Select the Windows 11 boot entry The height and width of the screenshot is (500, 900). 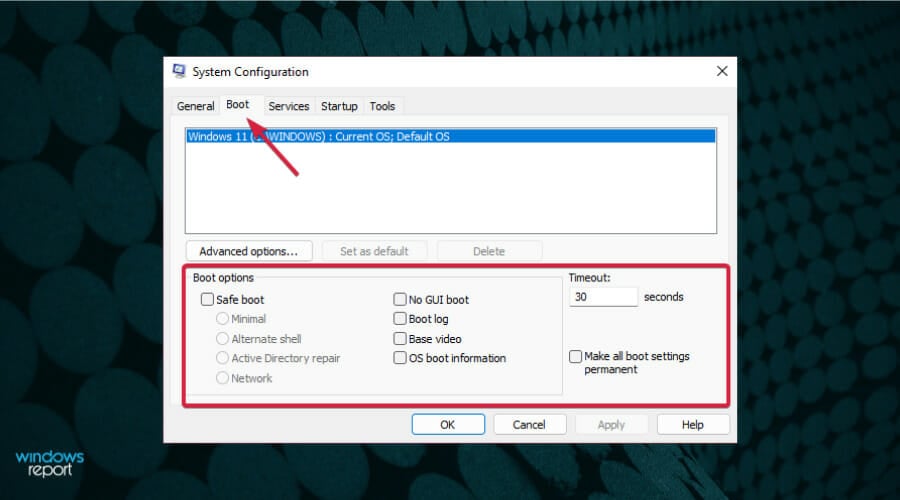(x=451, y=136)
